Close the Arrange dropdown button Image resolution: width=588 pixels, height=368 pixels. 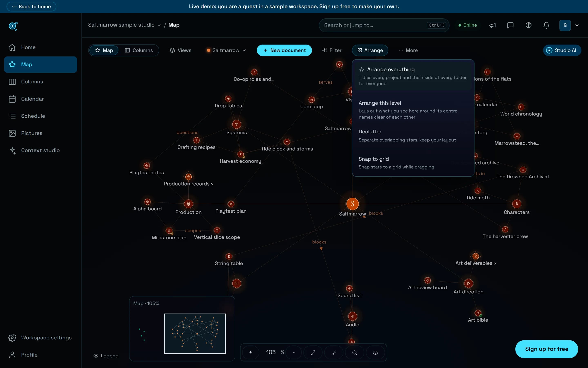370,50
